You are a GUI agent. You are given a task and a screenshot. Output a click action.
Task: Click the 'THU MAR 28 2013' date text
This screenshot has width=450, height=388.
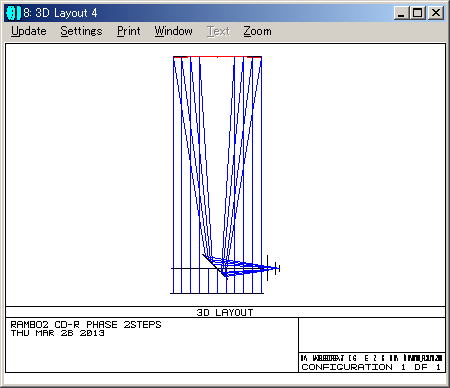[x=58, y=333]
